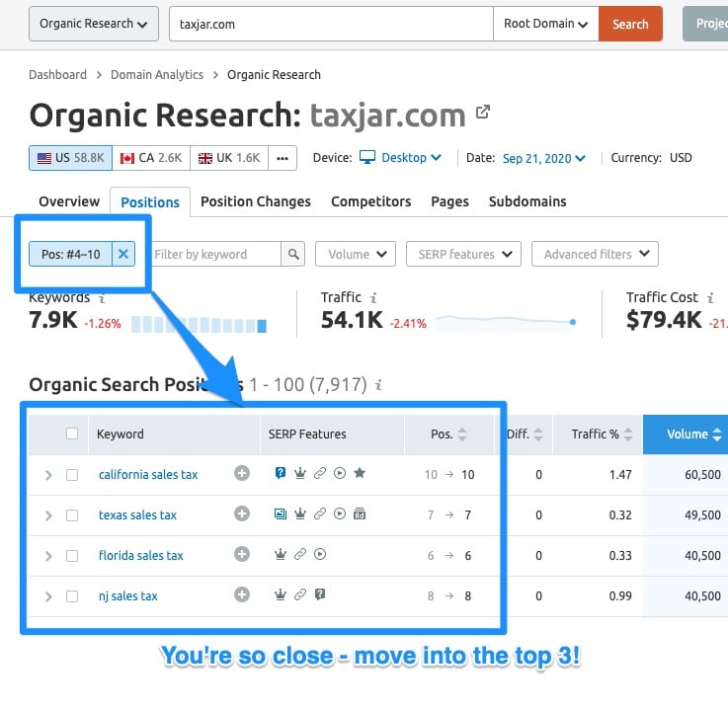Click crown icon in nj sales tax row
728x709 pixels.
coord(281,594)
